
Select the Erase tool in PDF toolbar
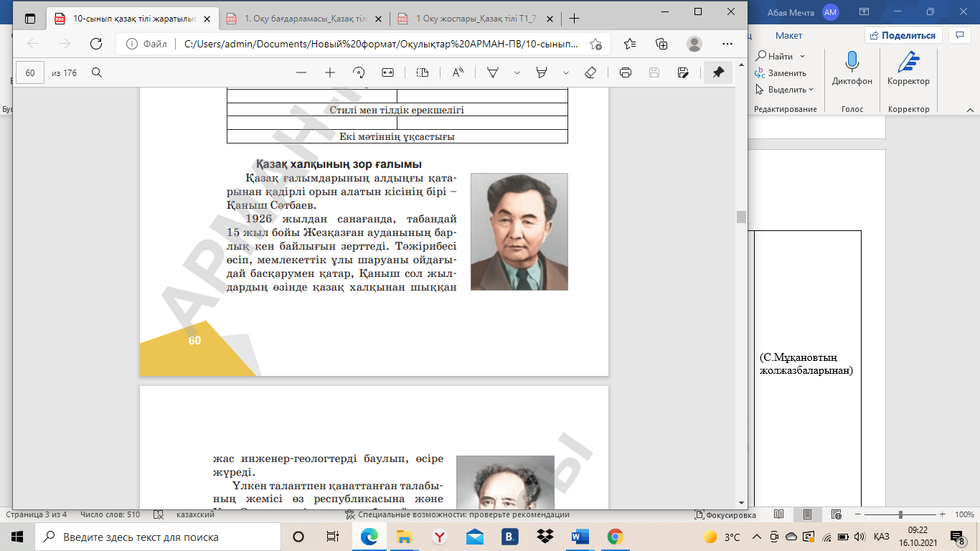click(x=590, y=72)
